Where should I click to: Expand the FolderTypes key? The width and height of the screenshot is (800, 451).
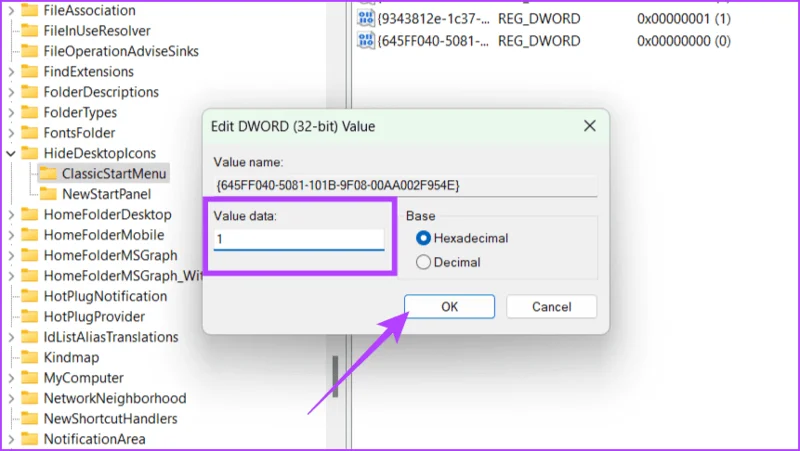pos(11,112)
